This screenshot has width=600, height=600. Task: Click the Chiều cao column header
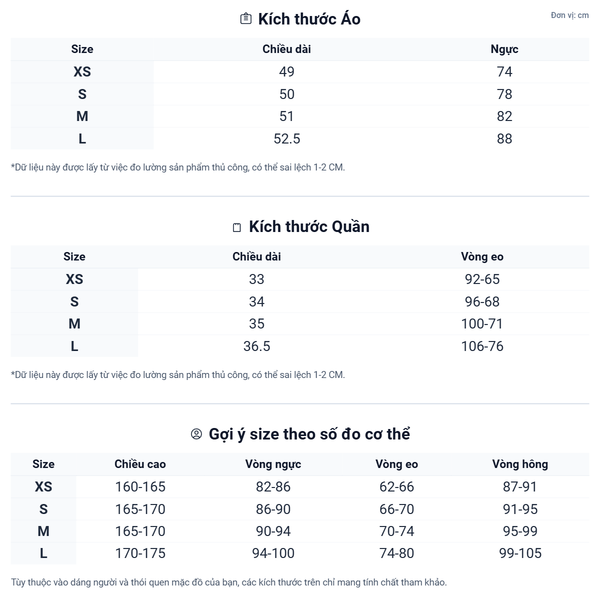click(140, 464)
